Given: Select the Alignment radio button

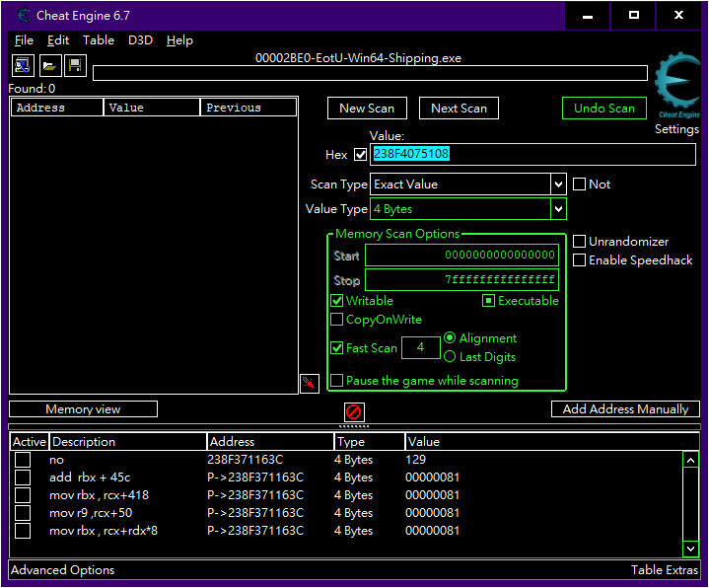Looking at the screenshot, I should pos(450,337).
